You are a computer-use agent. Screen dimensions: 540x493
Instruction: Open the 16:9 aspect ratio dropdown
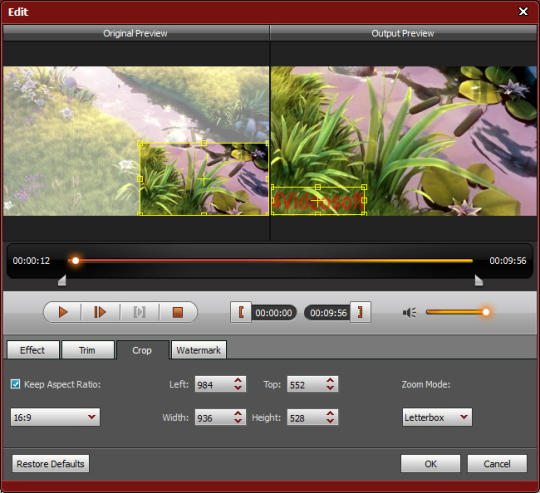55,417
